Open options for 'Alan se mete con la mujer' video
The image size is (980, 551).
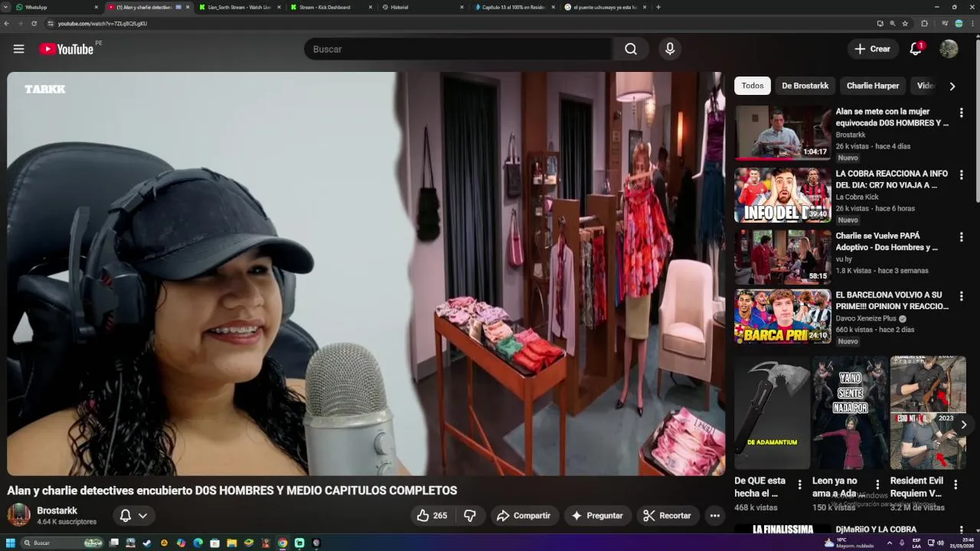pos(961,112)
